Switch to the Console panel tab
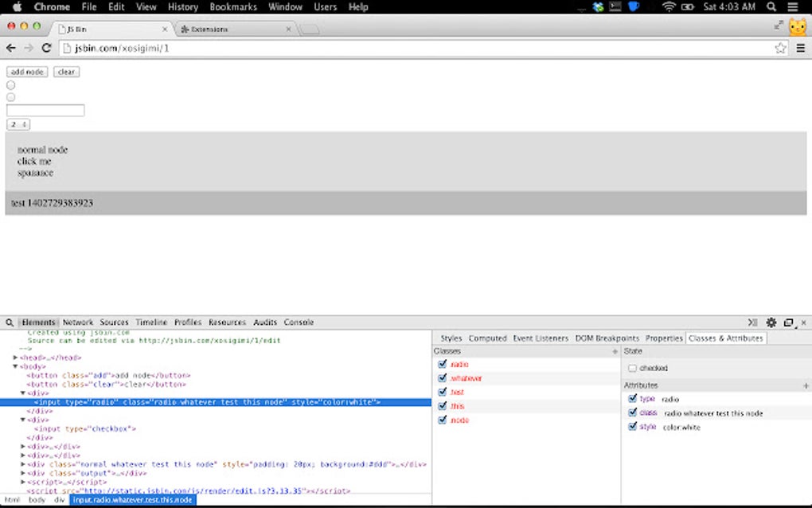Image resolution: width=812 pixels, height=508 pixels. coord(299,322)
